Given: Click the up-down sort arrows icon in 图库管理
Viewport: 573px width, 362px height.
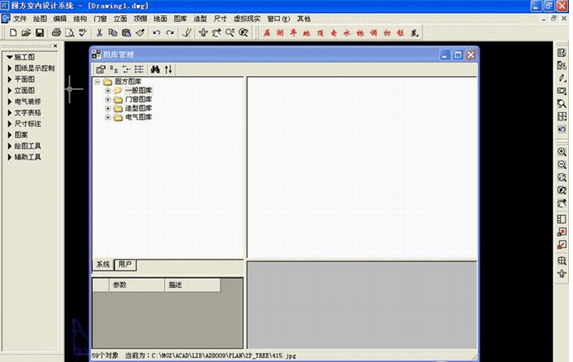Looking at the screenshot, I should (168, 69).
